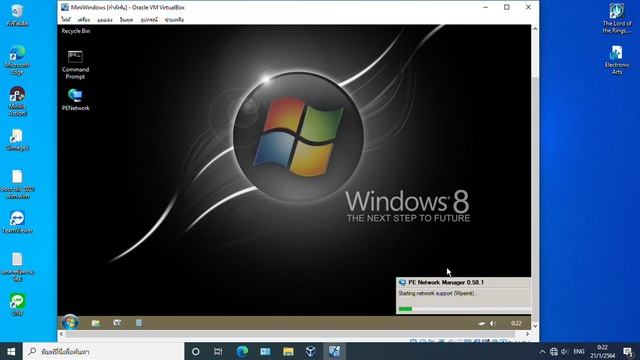Viewport: 640px width, 360px height.
Task: Open the fifth VirtualBox menu (Devices)
Action: tap(149, 20)
